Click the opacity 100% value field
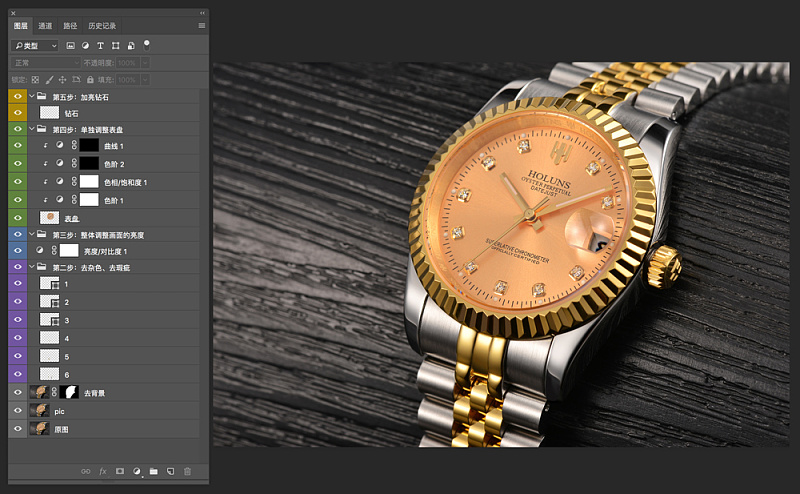 click(128, 62)
